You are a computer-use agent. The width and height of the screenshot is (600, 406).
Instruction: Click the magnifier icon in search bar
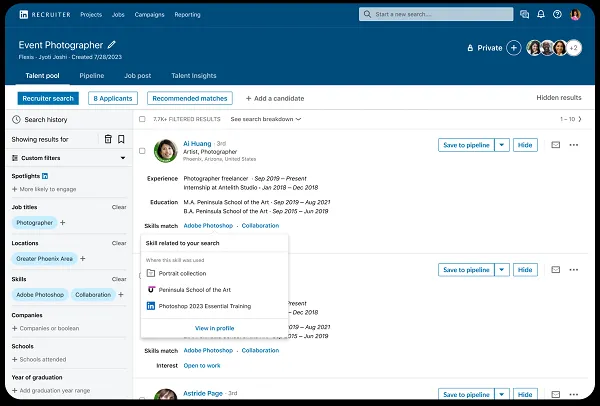pos(367,14)
